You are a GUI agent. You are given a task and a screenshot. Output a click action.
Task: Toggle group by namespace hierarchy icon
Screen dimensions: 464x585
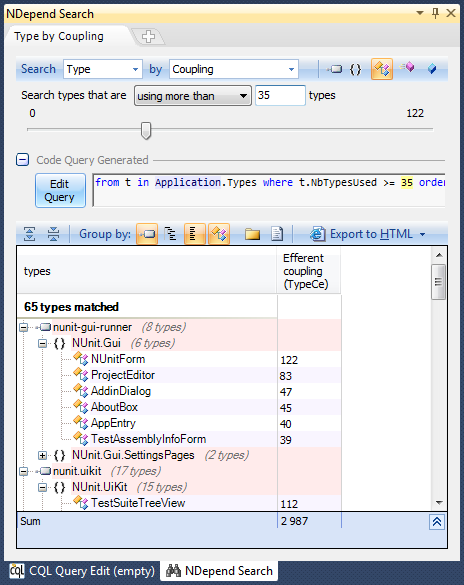point(170,234)
